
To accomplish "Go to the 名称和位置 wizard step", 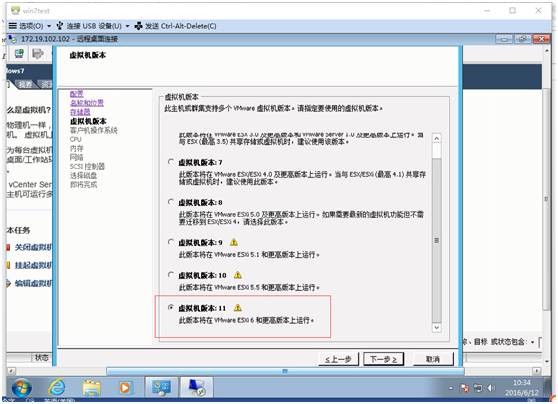I will (87, 103).
